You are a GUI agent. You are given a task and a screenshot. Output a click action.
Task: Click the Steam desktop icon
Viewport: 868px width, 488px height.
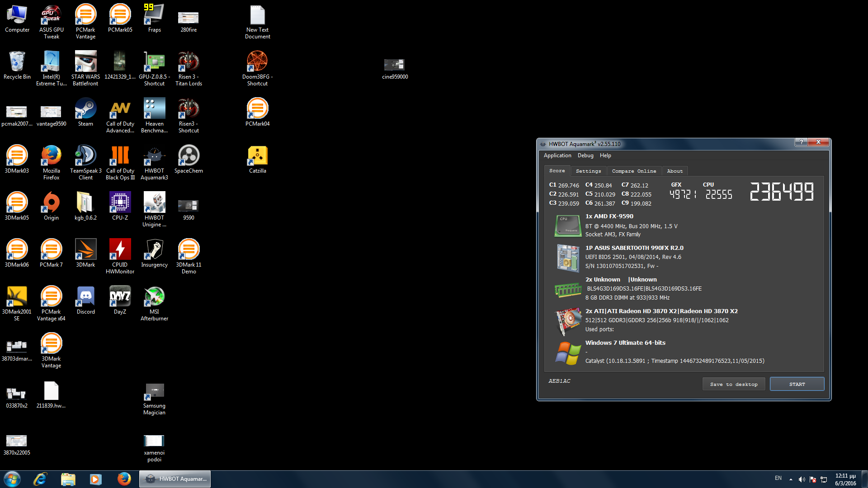click(x=85, y=112)
